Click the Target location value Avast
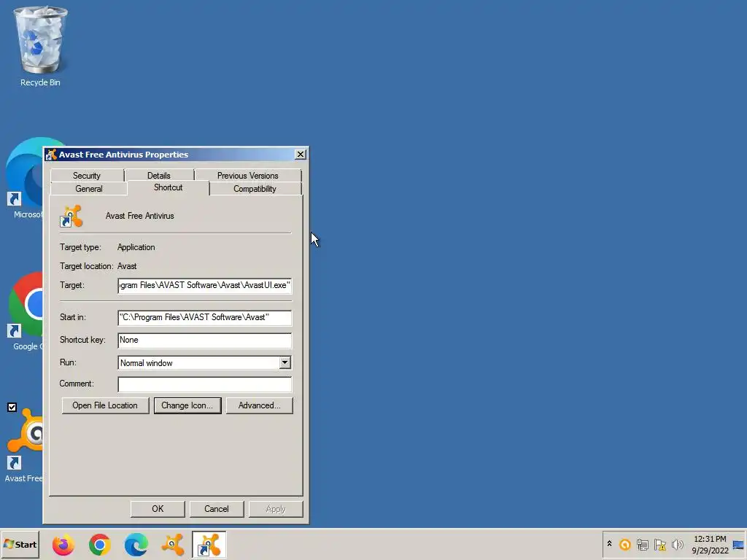Screen dimensions: 747x560 [127, 266]
